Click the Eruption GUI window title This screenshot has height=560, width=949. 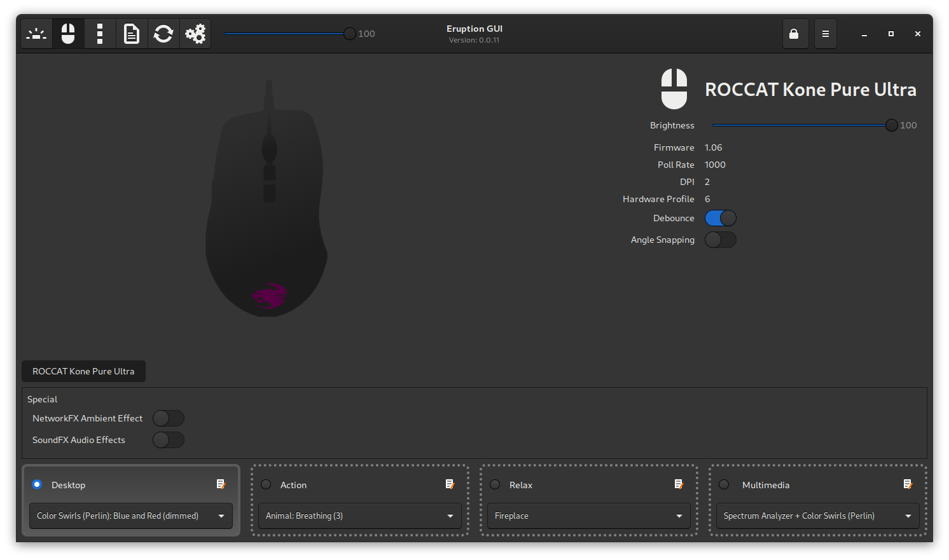tap(474, 29)
